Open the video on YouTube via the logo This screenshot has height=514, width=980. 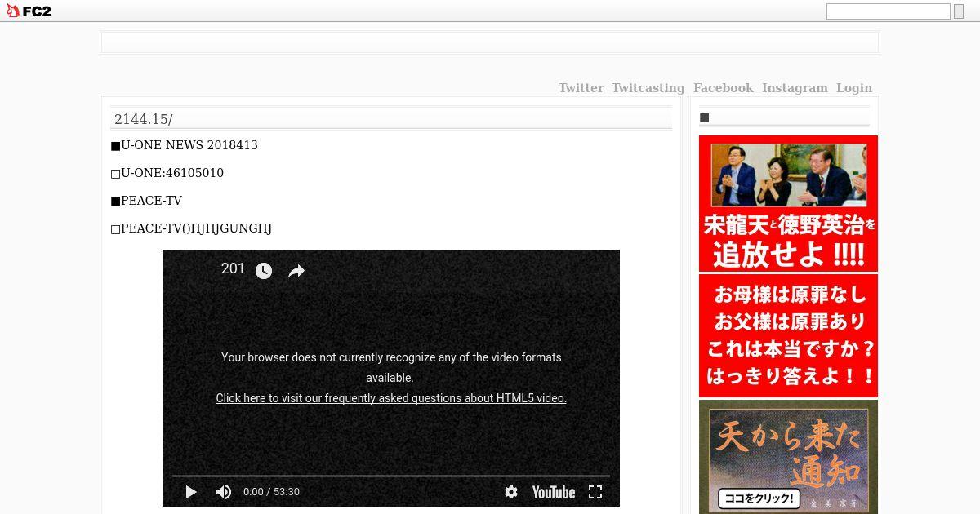pyautogui.click(x=554, y=492)
